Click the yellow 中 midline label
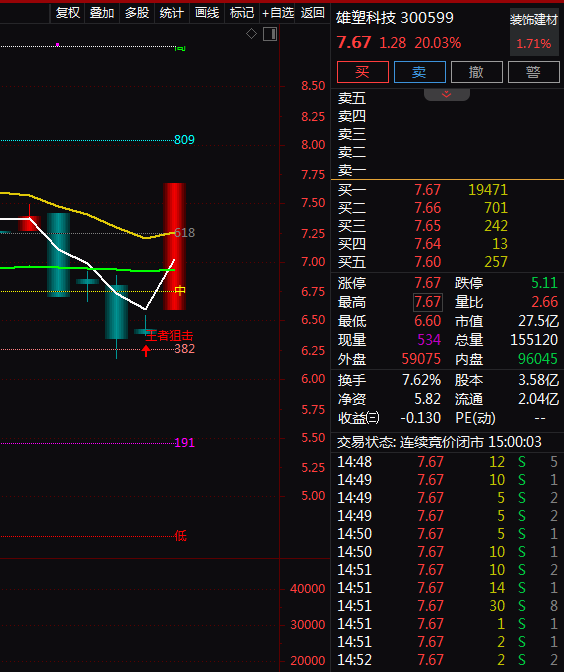Viewport: 564px width, 672px height. tap(180, 291)
